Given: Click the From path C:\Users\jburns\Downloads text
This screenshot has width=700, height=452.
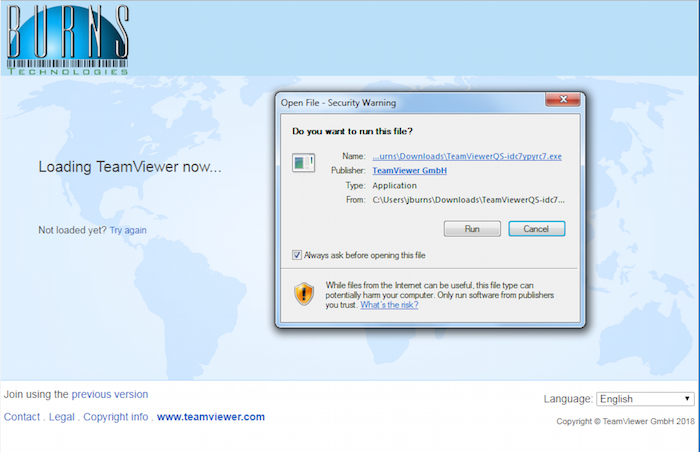Looking at the screenshot, I should pyautogui.click(x=468, y=200).
